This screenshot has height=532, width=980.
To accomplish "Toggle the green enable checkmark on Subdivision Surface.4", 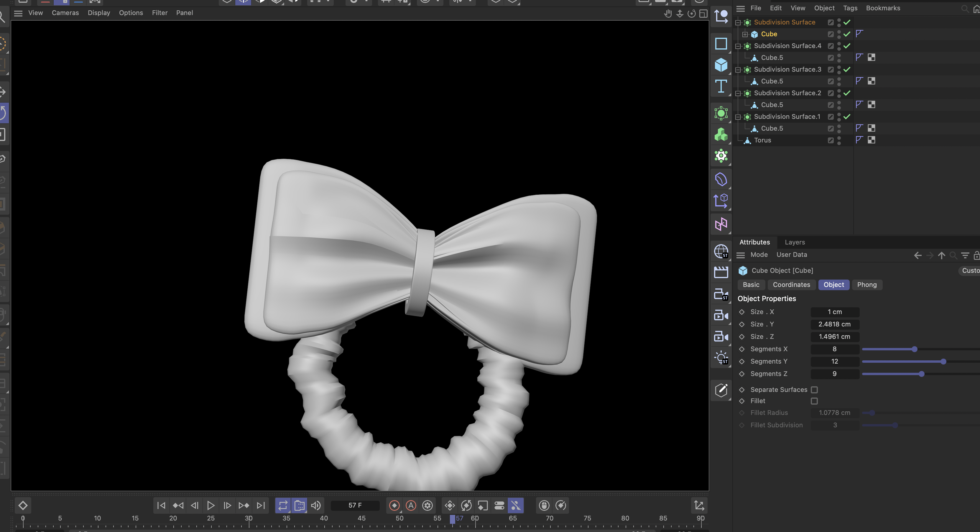I will coord(846,46).
